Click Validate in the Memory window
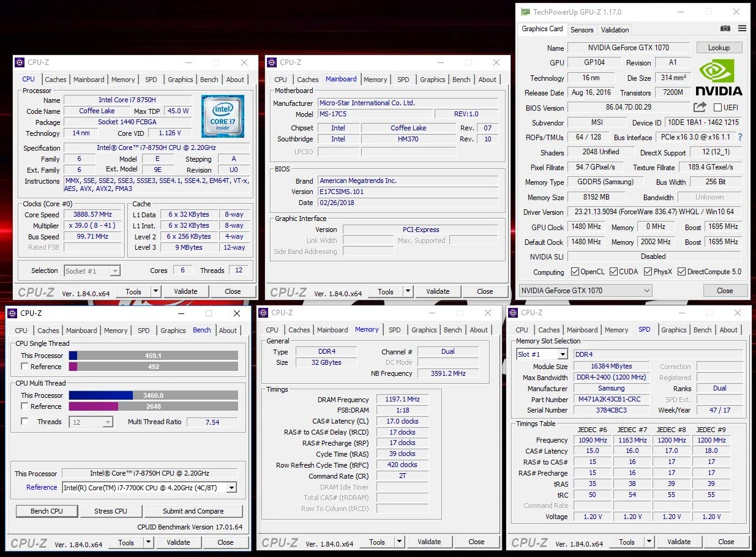This screenshot has height=557, width=756. (x=429, y=542)
